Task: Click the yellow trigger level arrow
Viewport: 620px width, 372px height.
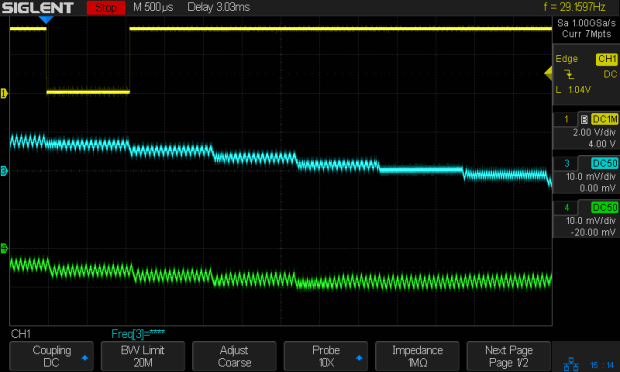Action: pos(548,74)
